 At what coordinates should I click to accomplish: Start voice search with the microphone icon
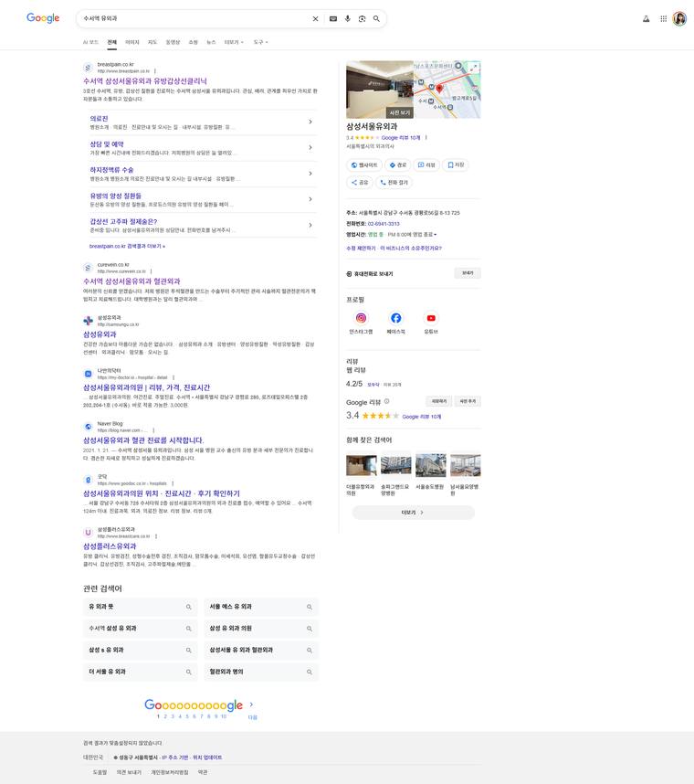(348, 19)
